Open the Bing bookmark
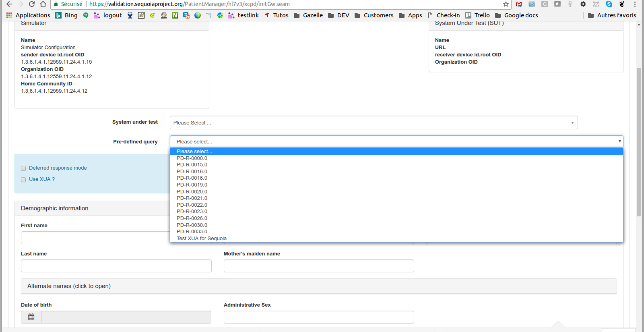Screen dimensions: 644x332 coord(66,15)
